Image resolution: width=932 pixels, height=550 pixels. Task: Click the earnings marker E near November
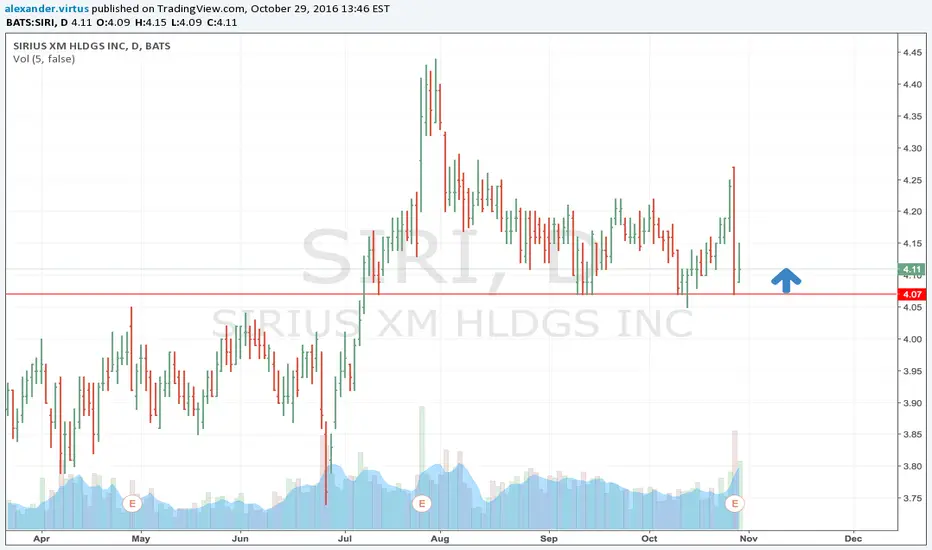735,504
